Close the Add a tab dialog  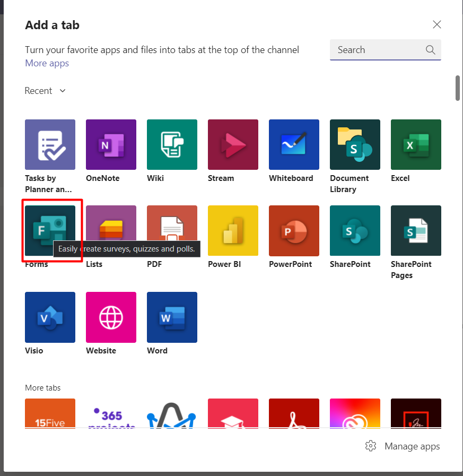click(x=437, y=24)
